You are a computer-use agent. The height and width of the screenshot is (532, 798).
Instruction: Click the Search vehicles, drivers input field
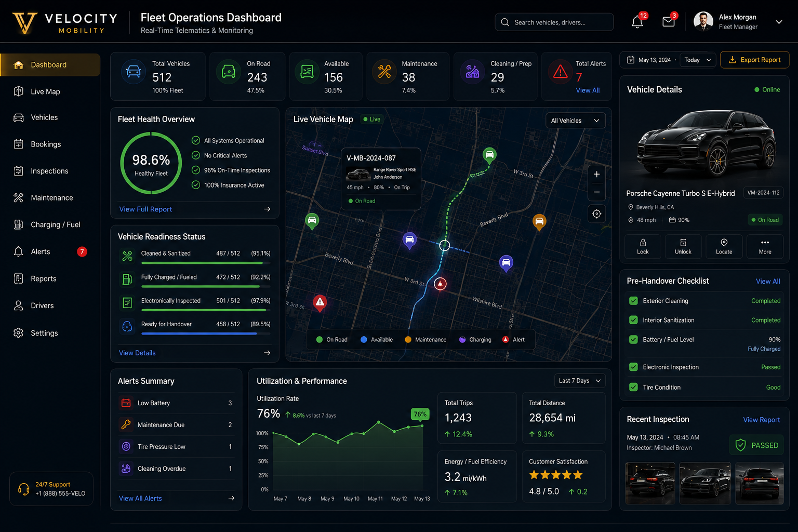click(554, 22)
